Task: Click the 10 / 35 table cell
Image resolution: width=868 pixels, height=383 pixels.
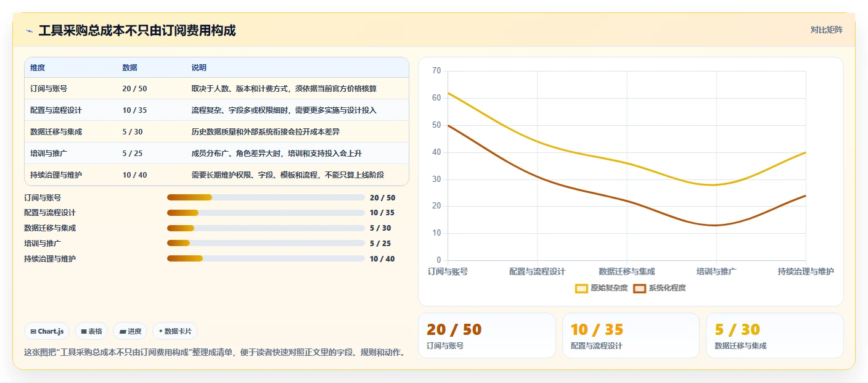Action: [135, 110]
